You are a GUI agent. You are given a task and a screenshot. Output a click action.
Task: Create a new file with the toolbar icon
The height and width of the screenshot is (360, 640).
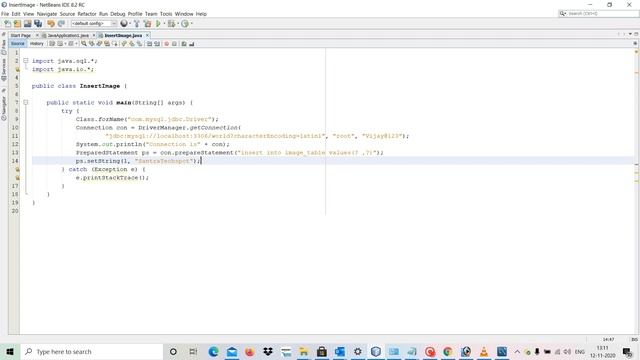8,24
